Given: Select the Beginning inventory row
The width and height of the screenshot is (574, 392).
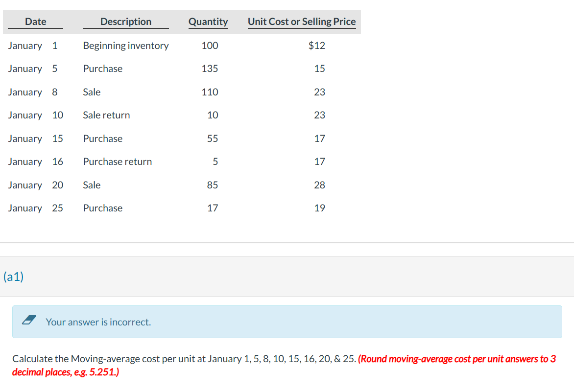Looking at the screenshot, I should (x=125, y=46).
